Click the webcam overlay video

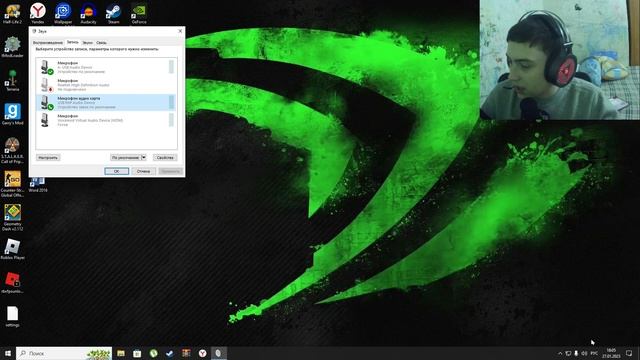point(560,60)
